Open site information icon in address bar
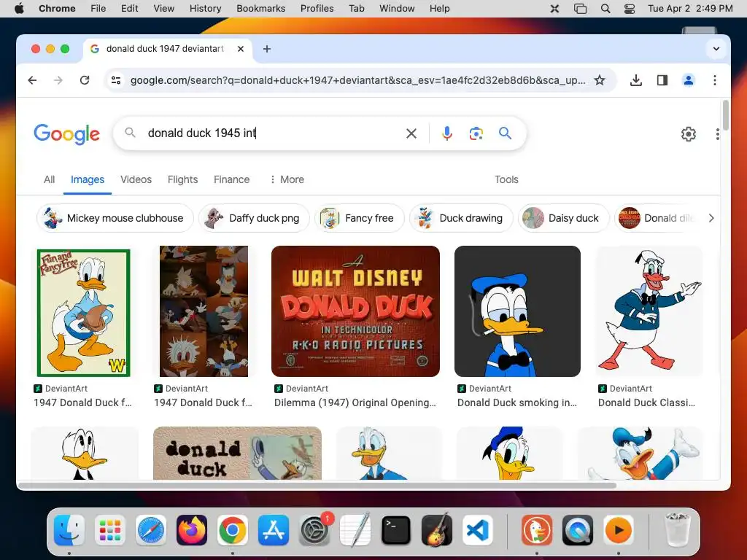The image size is (747, 560). (116, 80)
